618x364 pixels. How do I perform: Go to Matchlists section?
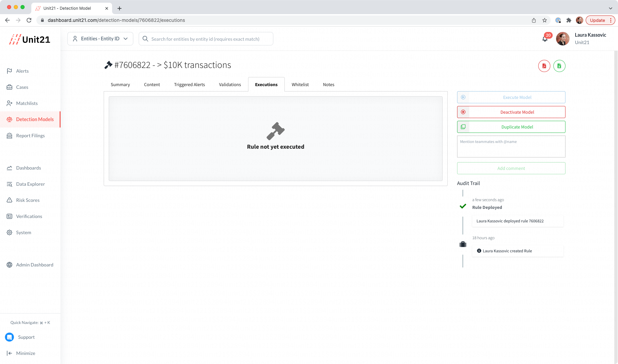[27, 103]
